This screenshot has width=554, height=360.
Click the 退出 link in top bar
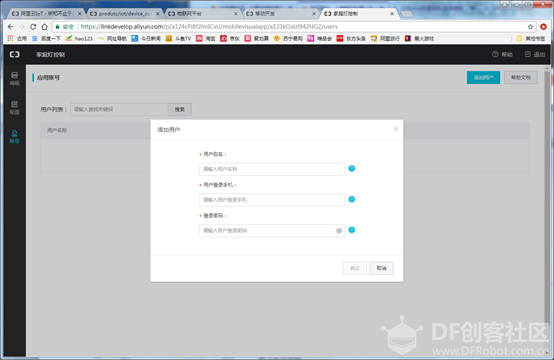click(535, 54)
